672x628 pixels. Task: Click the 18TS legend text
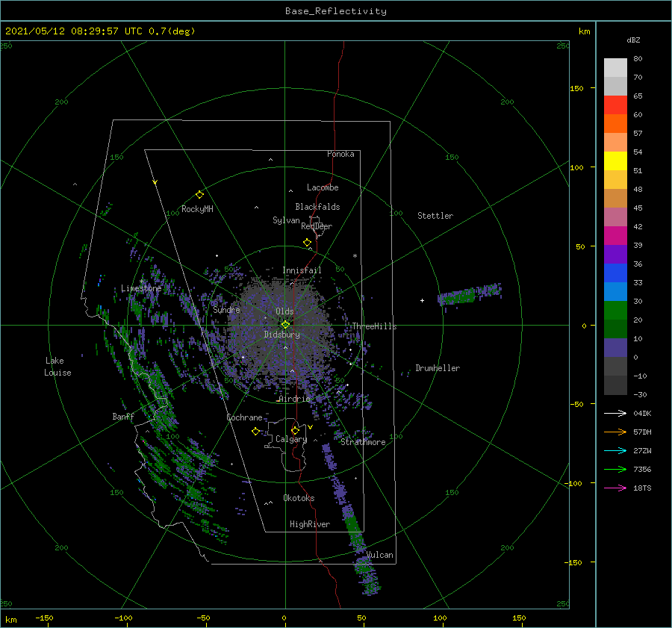(x=642, y=488)
